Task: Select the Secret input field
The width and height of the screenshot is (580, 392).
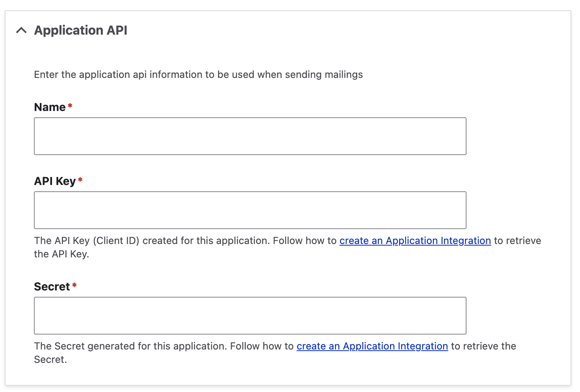Action: tap(250, 316)
